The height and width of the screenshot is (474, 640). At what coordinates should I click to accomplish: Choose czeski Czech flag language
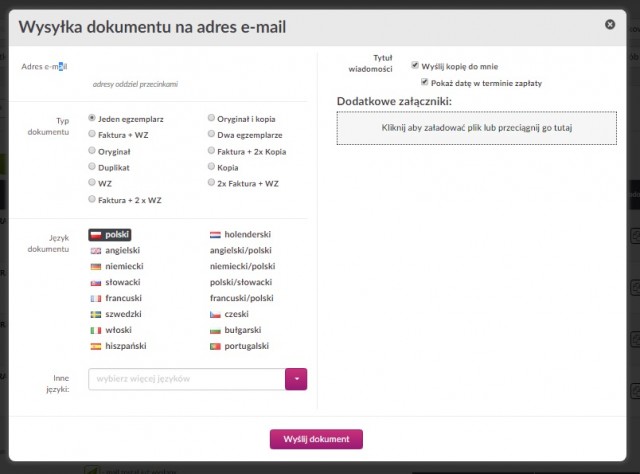click(x=229, y=314)
